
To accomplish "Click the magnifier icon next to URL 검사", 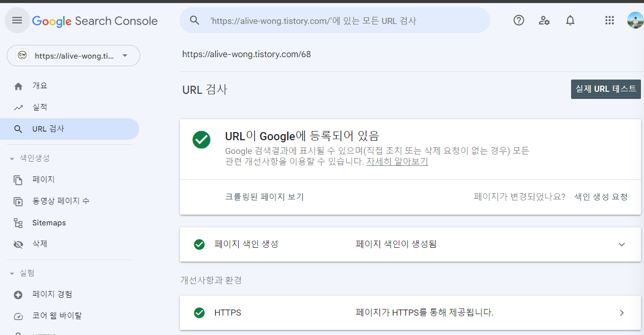I will pos(18,129).
